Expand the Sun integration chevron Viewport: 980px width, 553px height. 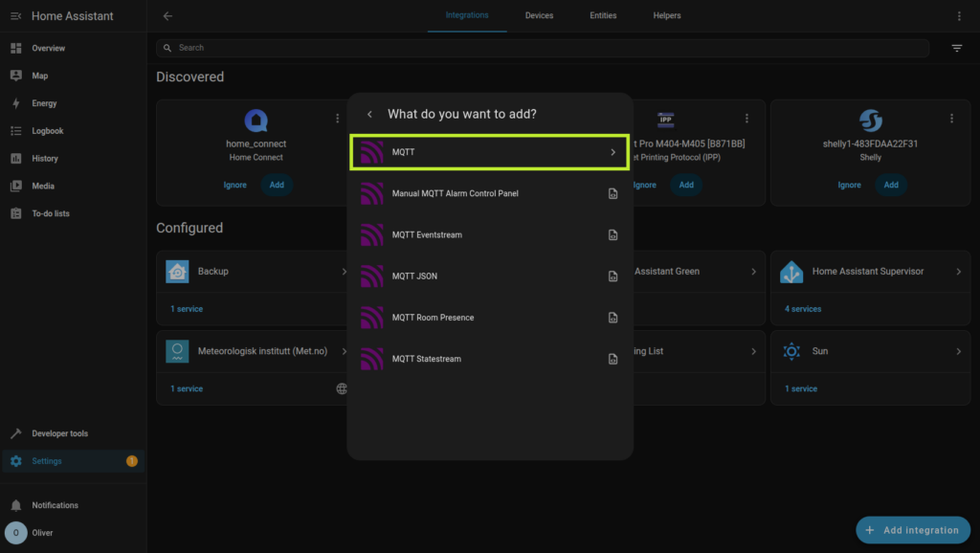(958, 352)
